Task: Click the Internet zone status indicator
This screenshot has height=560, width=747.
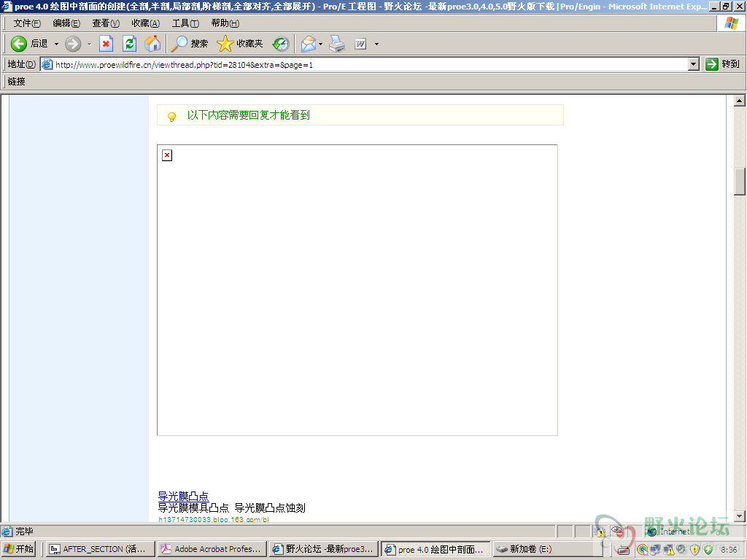Action: pyautogui.click(x=668, y=532)
